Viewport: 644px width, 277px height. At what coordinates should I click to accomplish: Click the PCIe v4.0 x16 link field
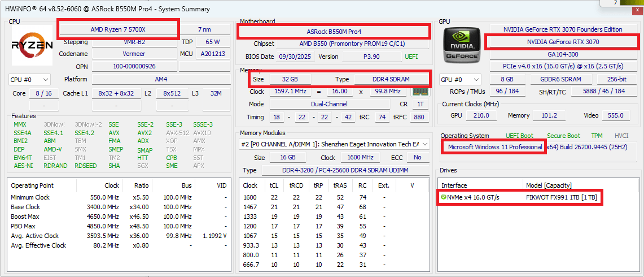562,66
